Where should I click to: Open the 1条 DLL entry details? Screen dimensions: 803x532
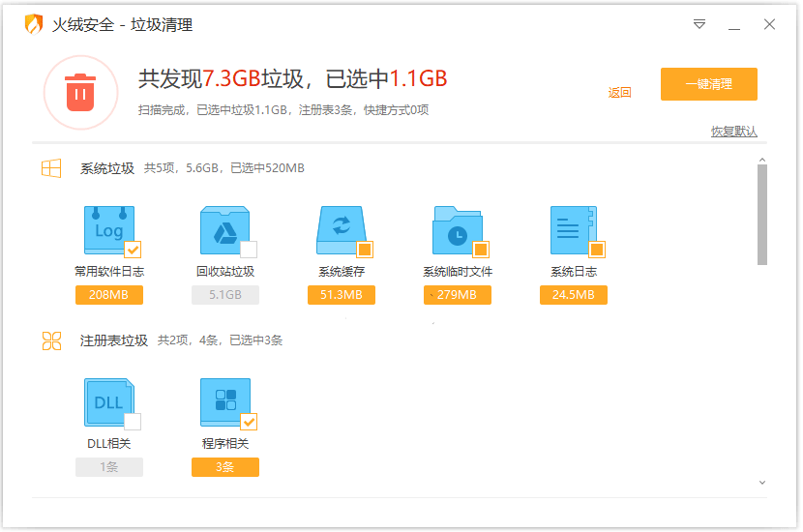[109, 467]
